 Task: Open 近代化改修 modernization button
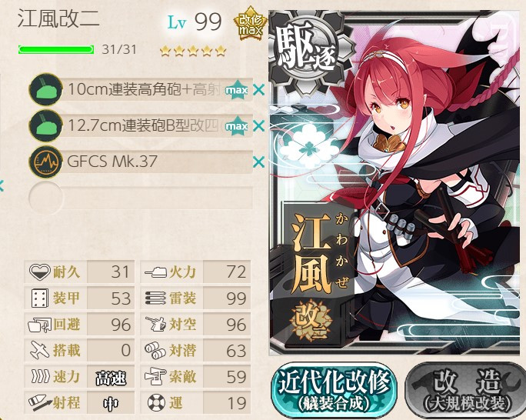(334, 391)
